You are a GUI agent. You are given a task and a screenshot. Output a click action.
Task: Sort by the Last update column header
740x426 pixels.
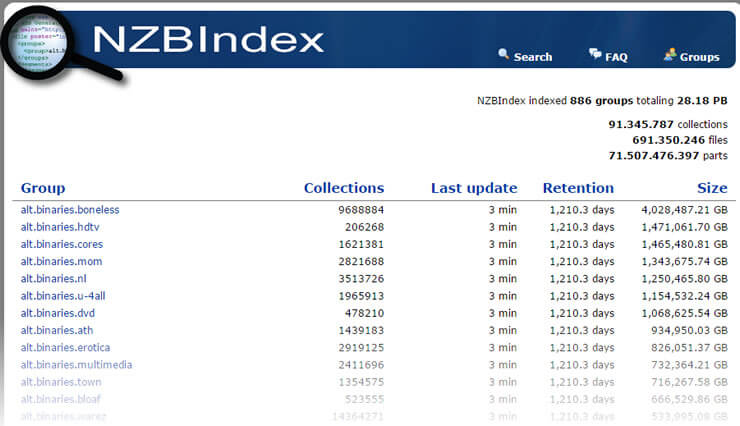(474, 188)
